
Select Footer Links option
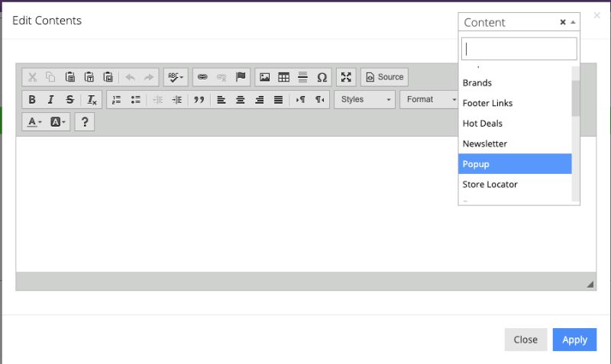[x=515, y=103]
